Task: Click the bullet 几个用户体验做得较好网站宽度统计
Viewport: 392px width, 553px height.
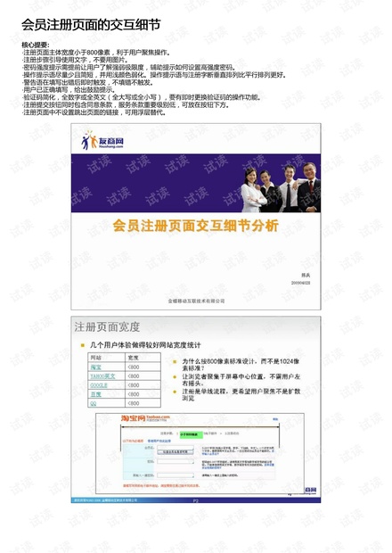Action: [145, 345]
